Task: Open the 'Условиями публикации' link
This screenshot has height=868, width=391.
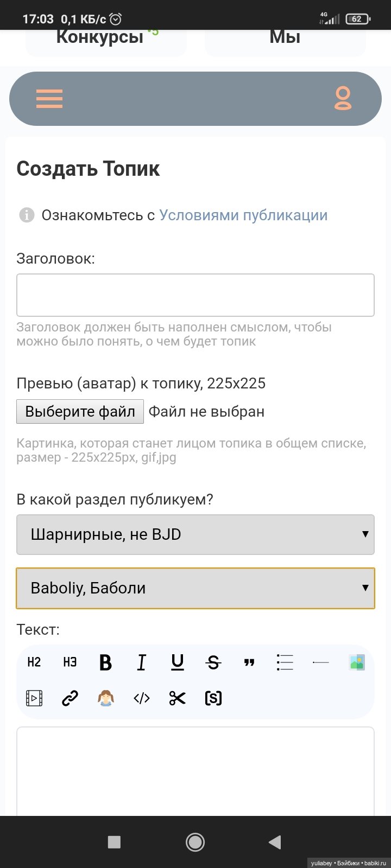Action: (x=243, y=215)
